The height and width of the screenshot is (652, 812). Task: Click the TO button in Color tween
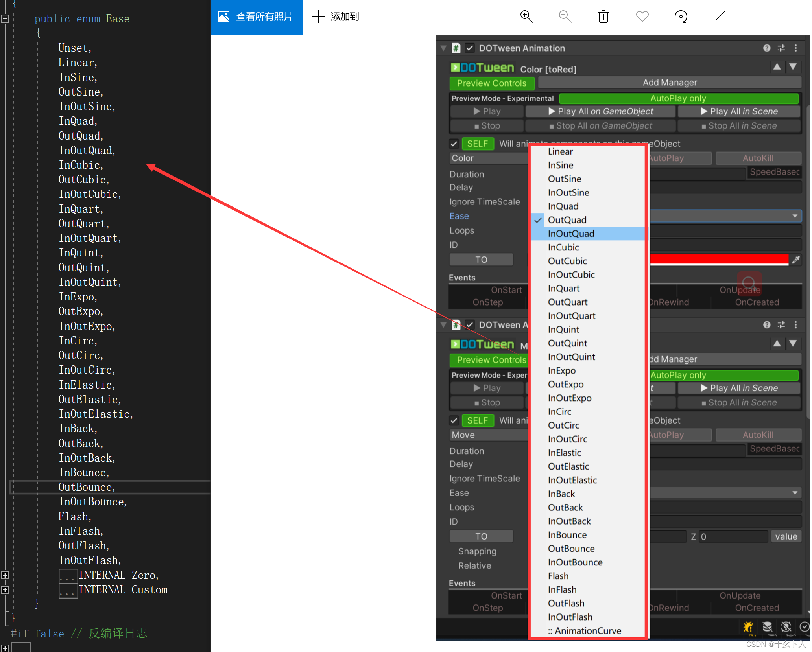pyautogui.click(x=481, y=260)
